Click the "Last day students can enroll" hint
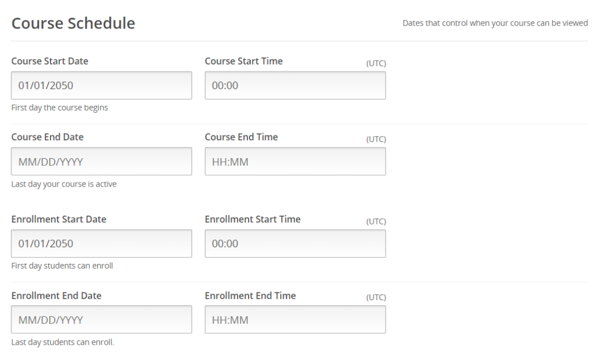Viewport: 596px width, 364px height. click(x=62, y=342)
